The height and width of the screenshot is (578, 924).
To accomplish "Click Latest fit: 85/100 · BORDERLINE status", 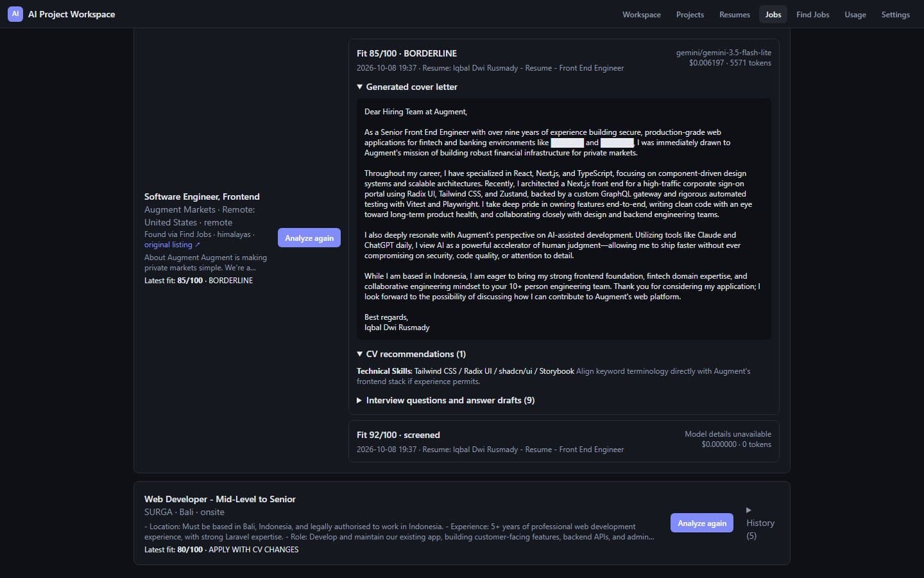I will (x=198, y=281).
